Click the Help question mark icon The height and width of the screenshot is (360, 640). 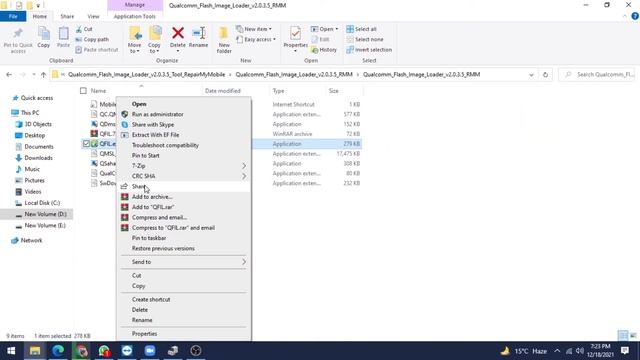[635, 16]
